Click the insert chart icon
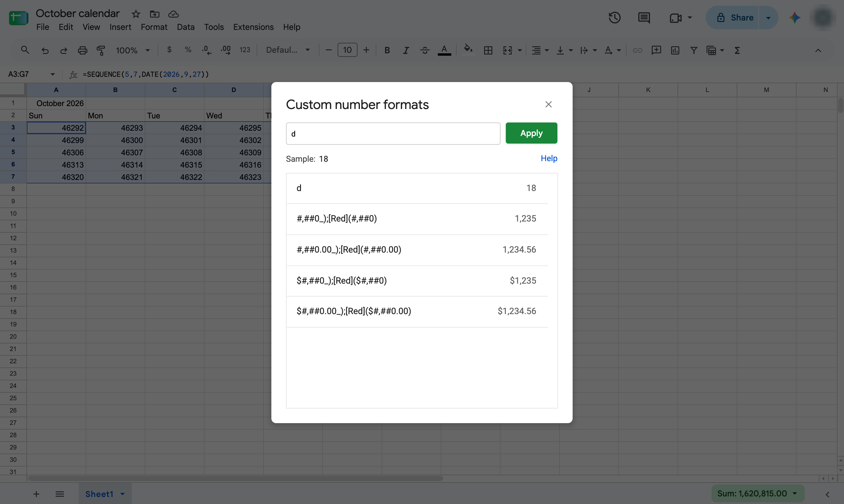844x504 pixels. [675, 50]
